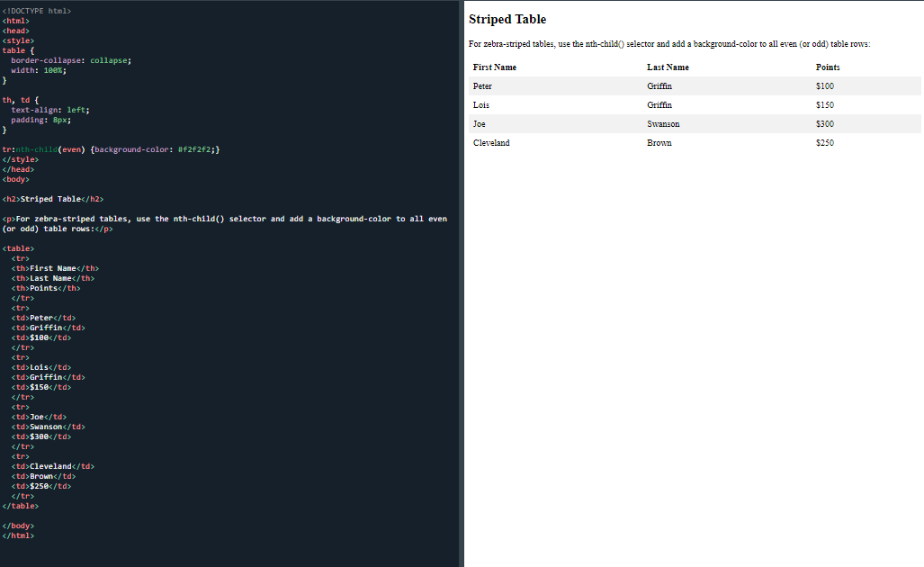Select the "Swanson" cell in the table
The width and height of the screenshot is (924, 567).
pyautogui.click(x=663, y=124)
